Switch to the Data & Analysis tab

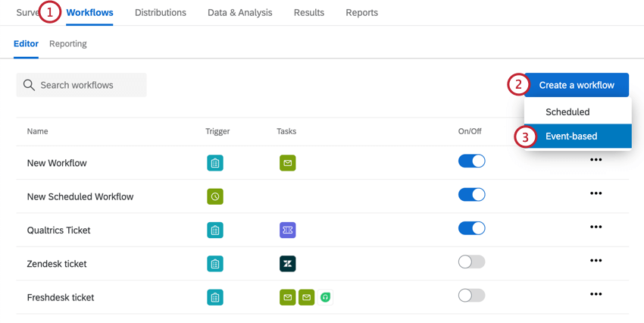pyautogui.click(x=239, y=13)
